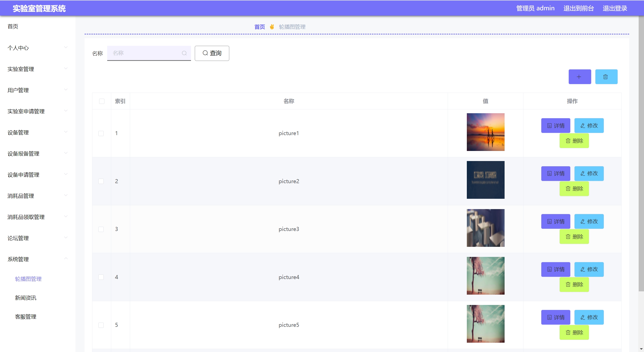Go to 客服管理 submenu item
The image size is (644, 352).
click(26, 317)
